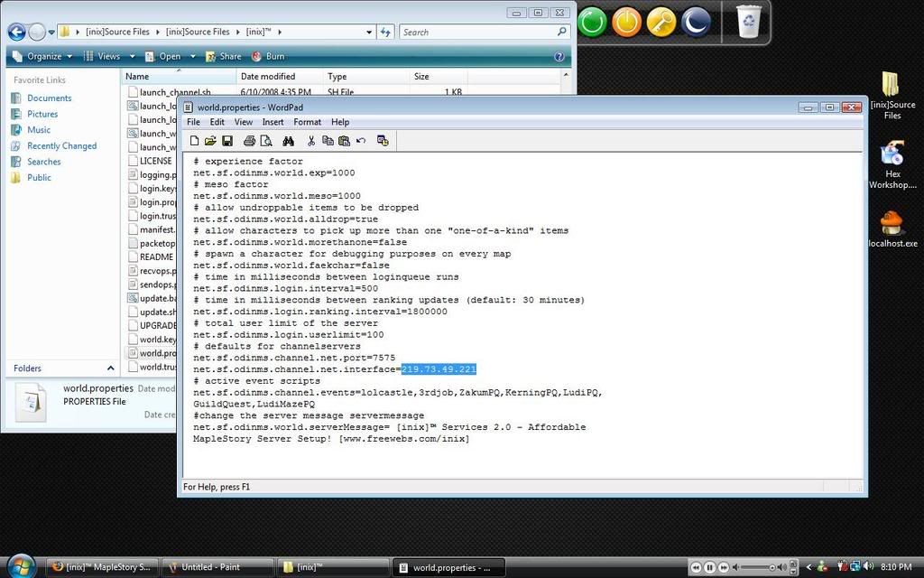This screenshot has height=578, width=924.
Task: Click the Explorer Back arrow button
Action: tap(16, 32)
